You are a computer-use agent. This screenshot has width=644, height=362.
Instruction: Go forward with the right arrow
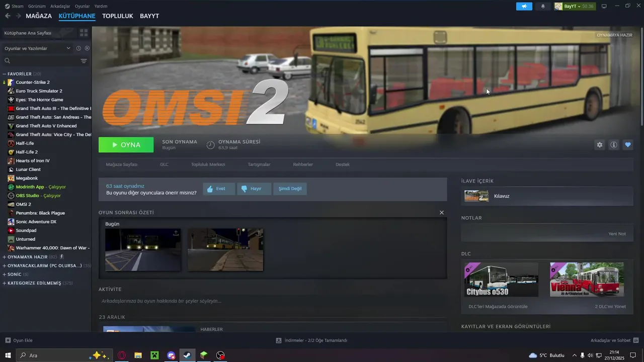(19, 16)
